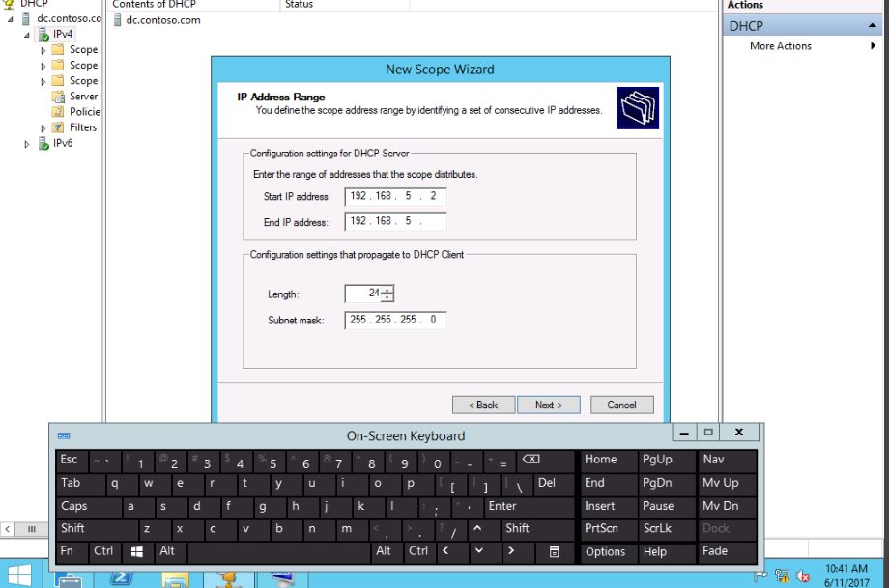Click the Status column header
The width and height of the screenshot is (889, 588).
(x=300, y=5)
